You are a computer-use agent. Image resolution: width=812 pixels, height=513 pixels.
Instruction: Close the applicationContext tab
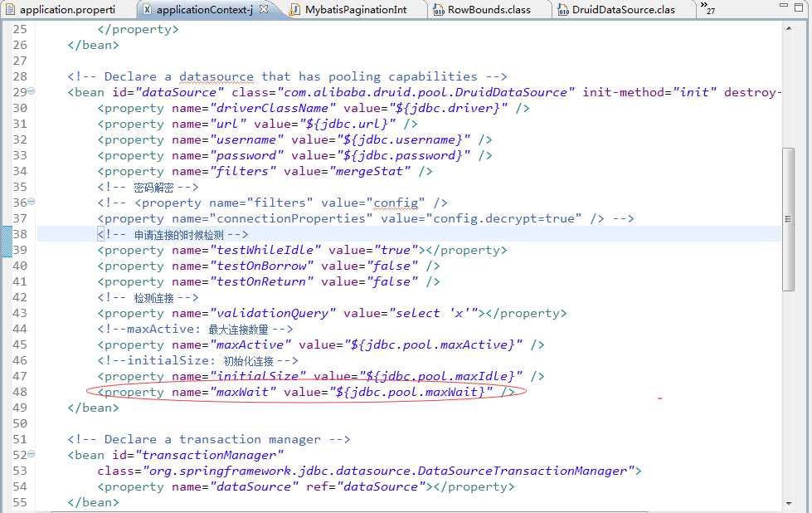click(264, 10)
